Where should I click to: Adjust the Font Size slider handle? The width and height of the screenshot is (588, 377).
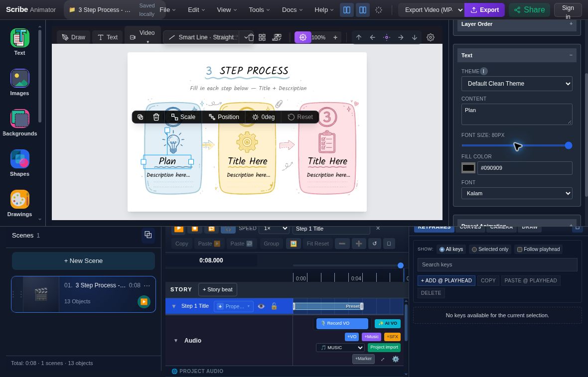click(x=569, y=145)
